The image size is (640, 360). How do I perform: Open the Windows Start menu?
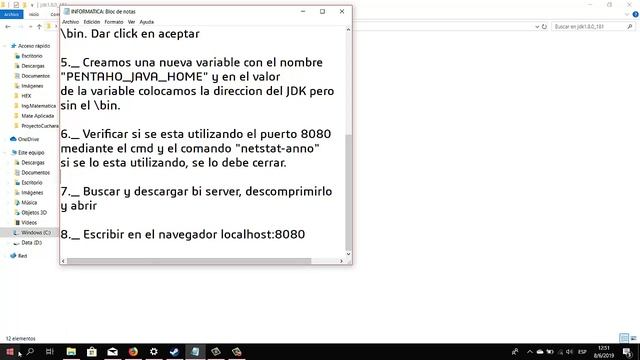pos(10,351)
